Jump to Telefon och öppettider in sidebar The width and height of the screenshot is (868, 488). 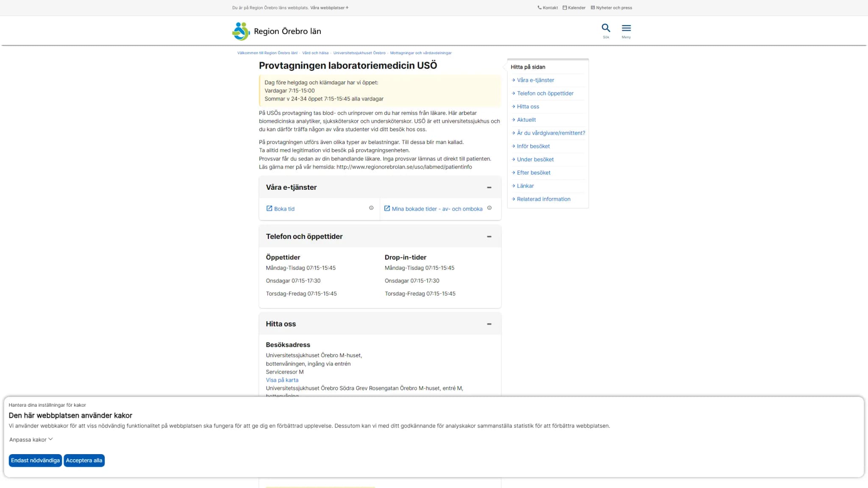coord(545,93)
